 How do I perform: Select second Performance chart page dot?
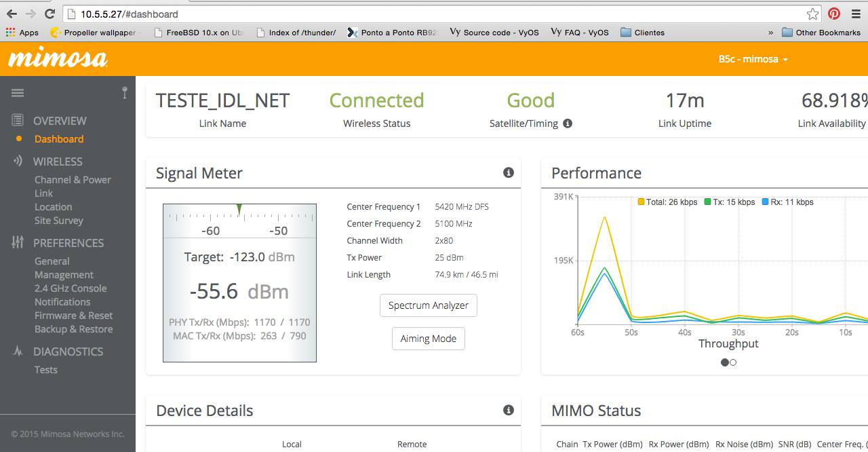[x=733, y=362]
